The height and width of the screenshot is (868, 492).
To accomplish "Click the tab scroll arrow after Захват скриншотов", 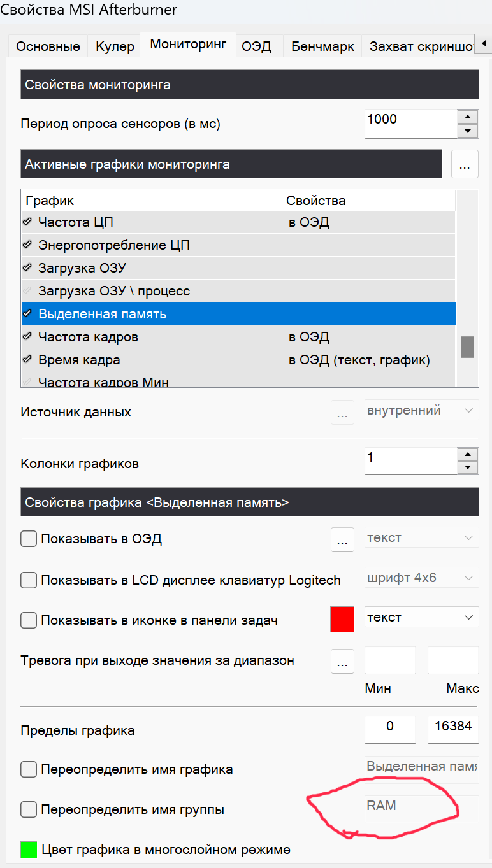I will 484,44.
